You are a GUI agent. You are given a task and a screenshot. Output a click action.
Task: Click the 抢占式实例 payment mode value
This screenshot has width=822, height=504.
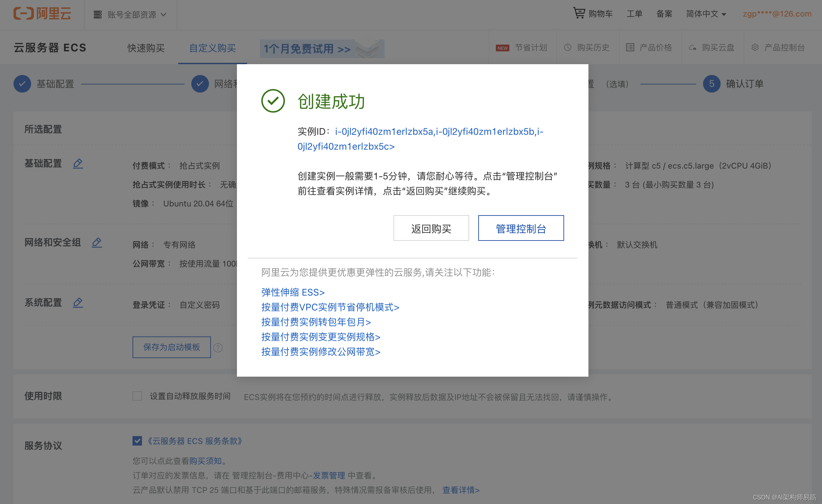pyautogui.click(x=199, y=166)
